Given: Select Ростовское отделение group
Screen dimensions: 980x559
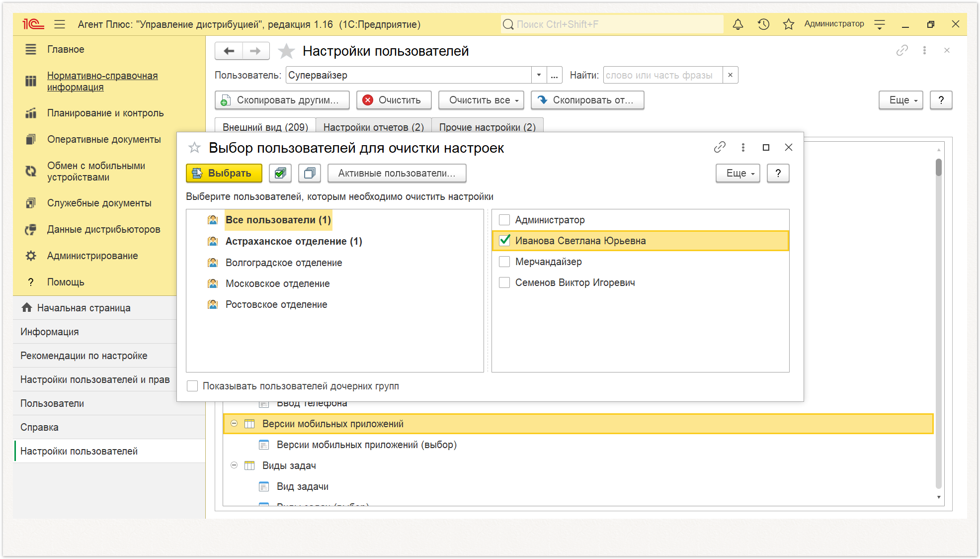Looking at the screenshot, I should 276,304.
